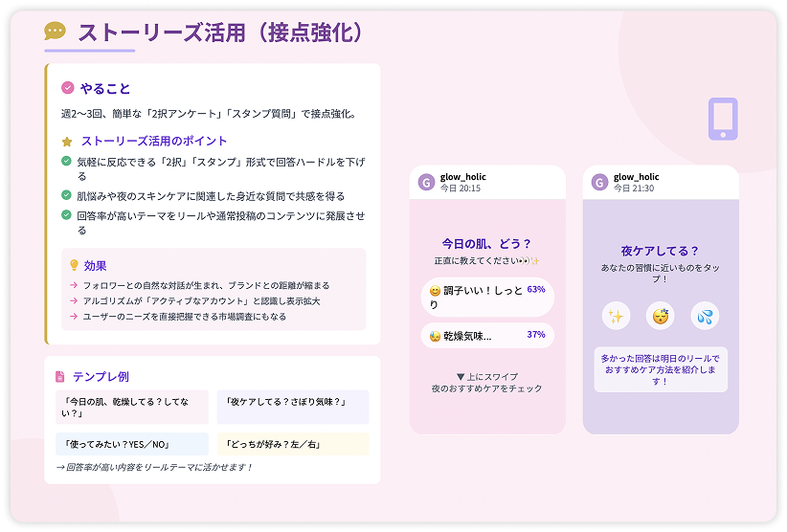Viewport: 787px width, 532px height.
Task: Click the lightbulb icon beside 効果
Action: (x=75, y=265)
